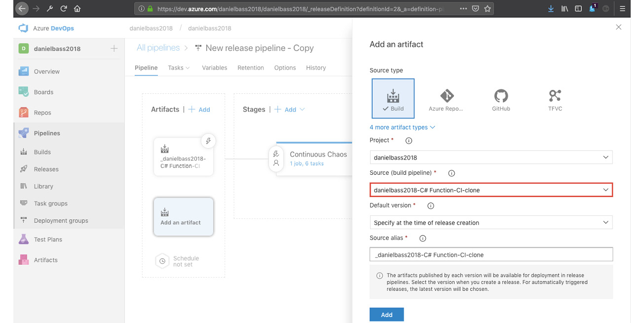Switch to the History tab
Viewport: 644px width, 323px height.
pyautogui.click(x=316, y=68)
